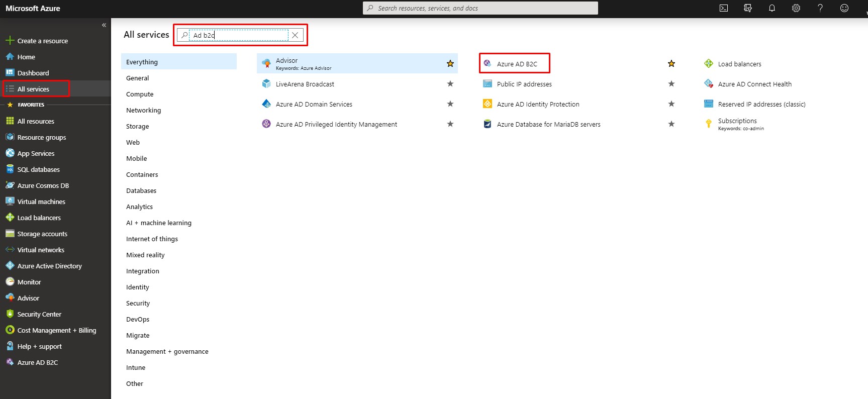Click the Monitor sidebar icon
The width and height of the screenshot is (868, 399).
coord(10,282)
